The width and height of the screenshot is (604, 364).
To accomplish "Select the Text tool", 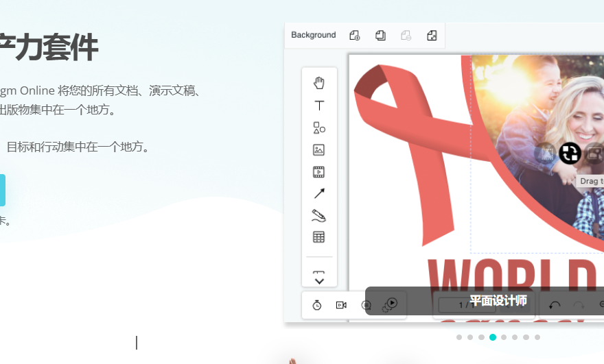I will (x=319, y=106).
